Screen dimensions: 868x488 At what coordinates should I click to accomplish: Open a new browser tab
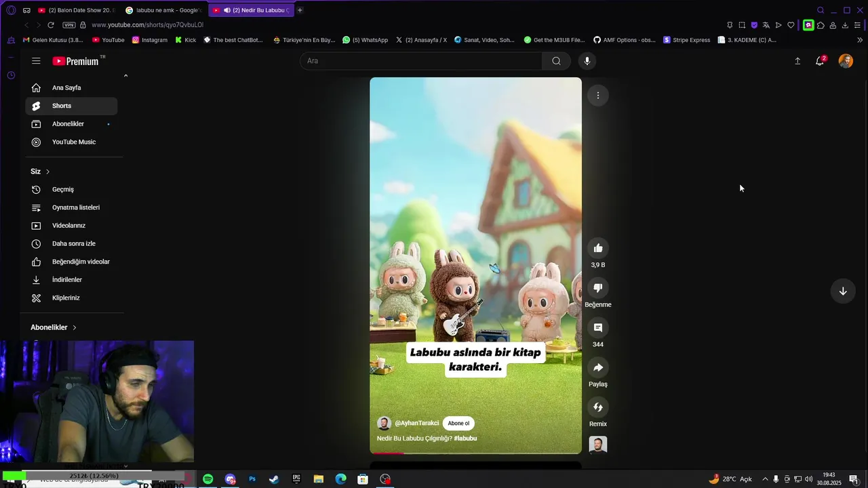click(x=300, y=10)
